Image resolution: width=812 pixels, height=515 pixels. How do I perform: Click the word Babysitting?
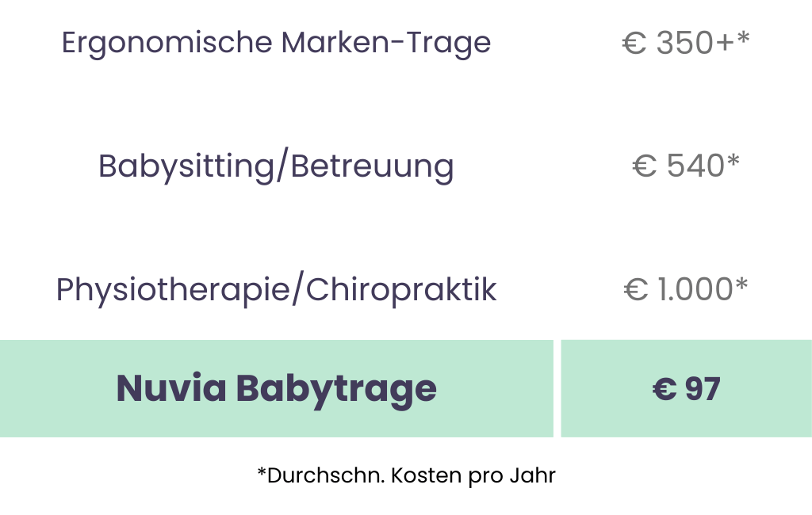[x=186, y=166]
